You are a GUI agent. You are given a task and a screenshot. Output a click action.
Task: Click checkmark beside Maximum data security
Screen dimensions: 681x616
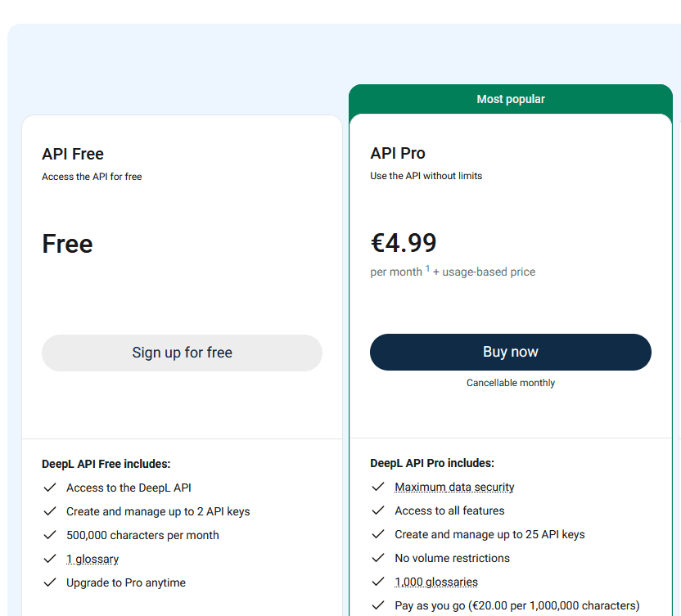(377, 487)
